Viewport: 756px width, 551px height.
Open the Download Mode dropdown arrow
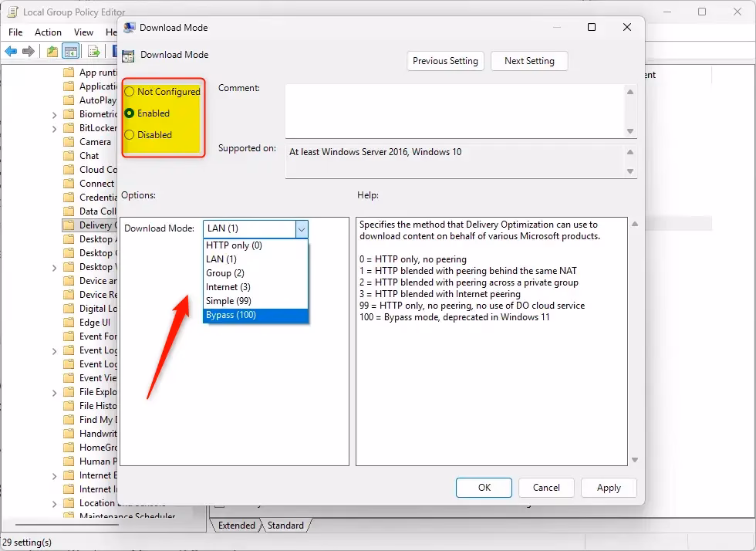pos(302,229)
